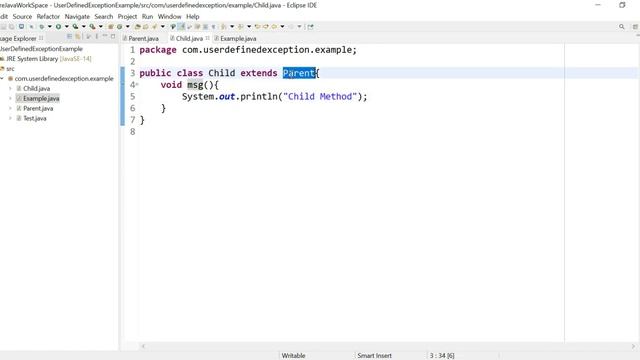Click the Open Task icon
The height and width of the screenshot is (360, 640).
[145, 27]
